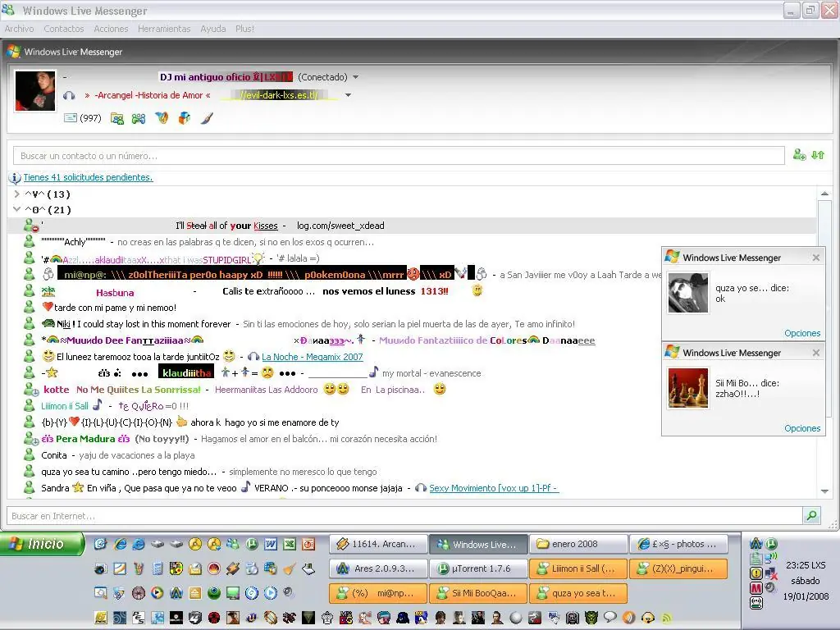Select the Achly contact row
The height and width of the screenshot is (630, 840).
click(x=413, y=242)
